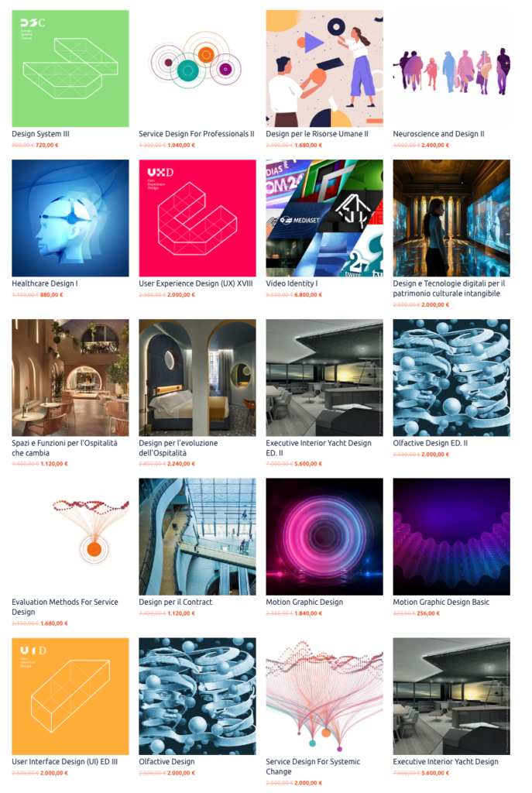The height and width of the screenshot is (793, 532).
Task: Open the Video Identity I collage image
Action: (324, 218)
